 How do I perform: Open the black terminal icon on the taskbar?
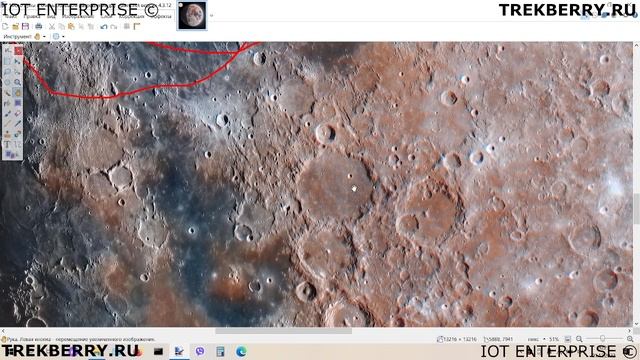coord(158,351)
